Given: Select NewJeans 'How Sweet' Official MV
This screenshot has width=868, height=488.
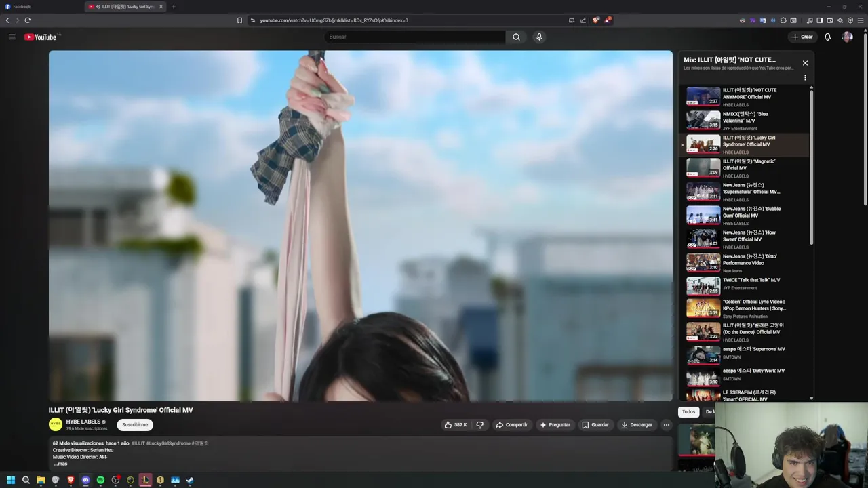Looking at the screenshot, I should tap(745, 239).
